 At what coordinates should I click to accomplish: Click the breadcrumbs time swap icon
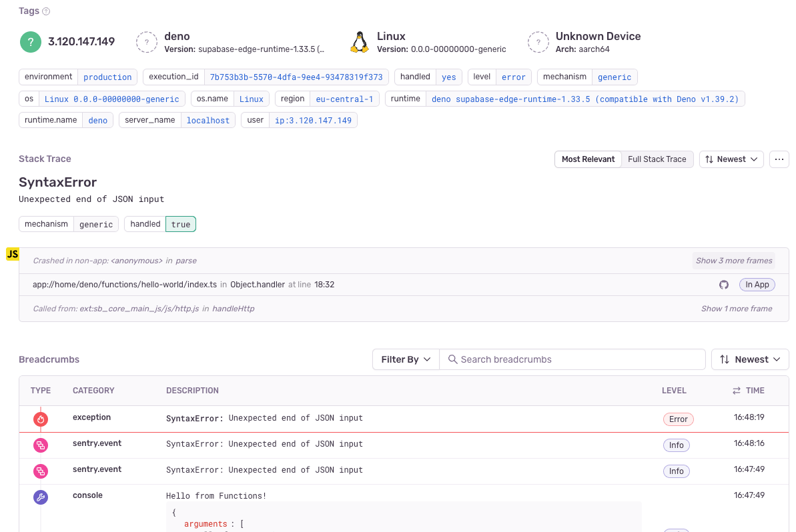click(737, 391)
